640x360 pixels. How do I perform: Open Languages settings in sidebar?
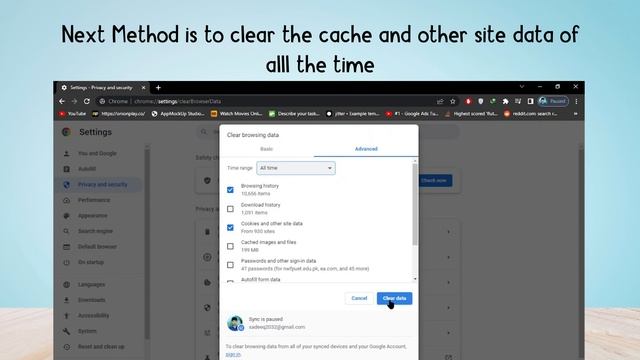click(91, 284)
